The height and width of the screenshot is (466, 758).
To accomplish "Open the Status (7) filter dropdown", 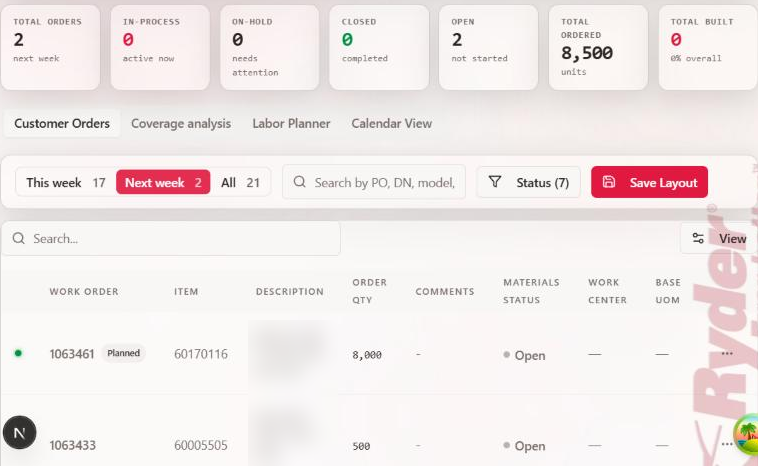I will click(528, 182).
